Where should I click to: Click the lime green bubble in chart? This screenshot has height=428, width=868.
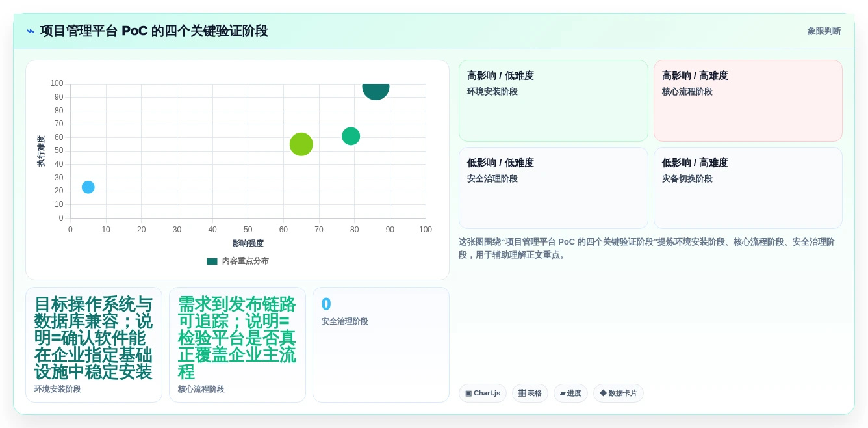301,144
